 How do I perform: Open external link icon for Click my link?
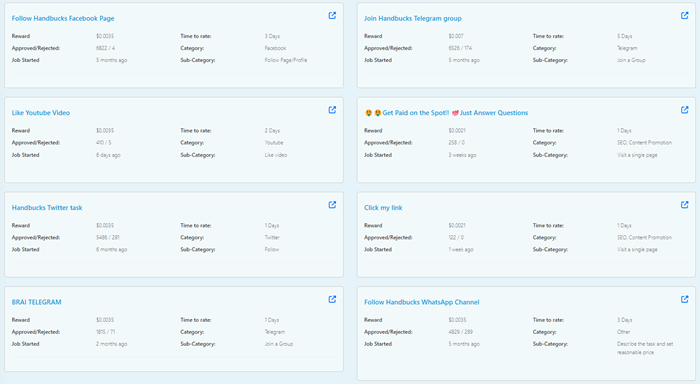(684, 205)
